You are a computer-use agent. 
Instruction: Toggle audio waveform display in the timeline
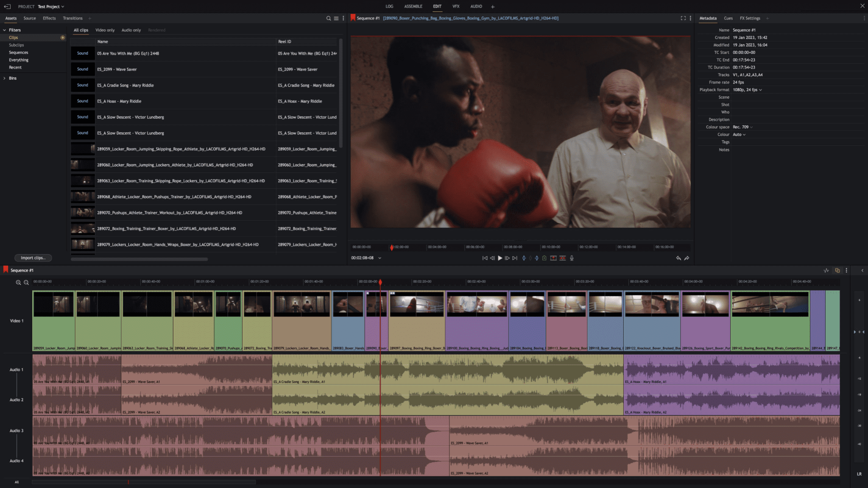click(826, 270)
